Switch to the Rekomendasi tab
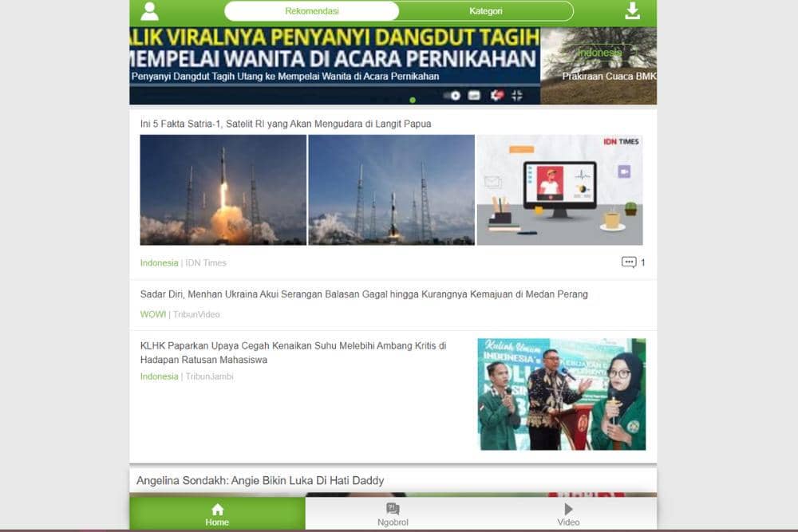The width and height of the screenshot is (798, 532). [x=312, y=11]
